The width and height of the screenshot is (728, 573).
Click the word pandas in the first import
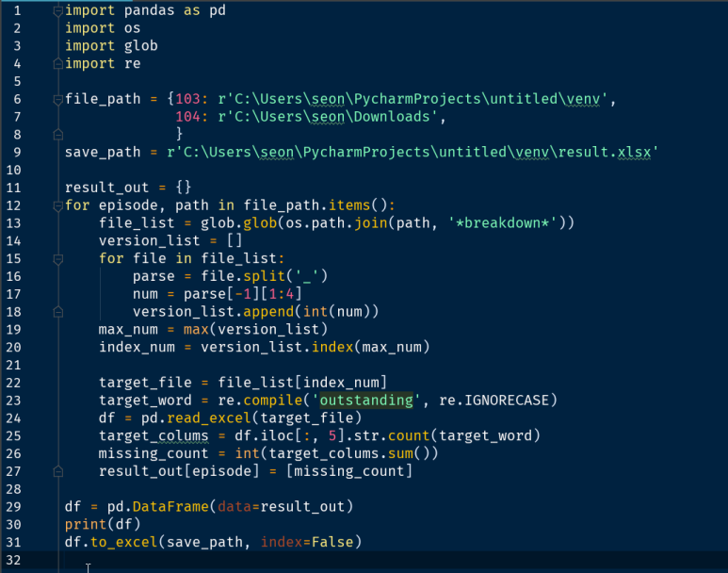(x=149, y=10)
